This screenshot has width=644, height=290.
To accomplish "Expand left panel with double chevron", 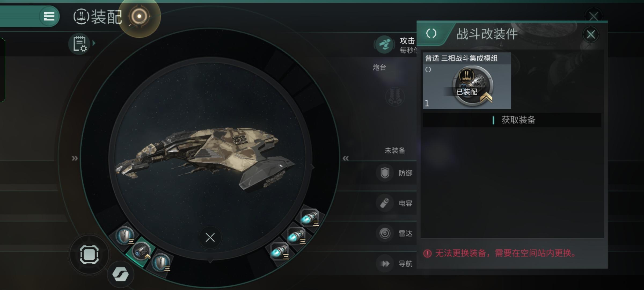I will point(75,158).
